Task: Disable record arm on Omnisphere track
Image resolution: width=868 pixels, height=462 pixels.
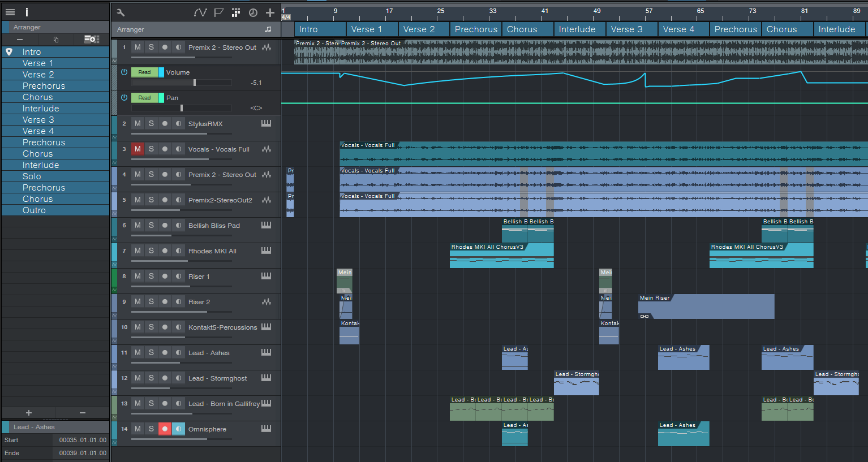Action: pos(165,429)
